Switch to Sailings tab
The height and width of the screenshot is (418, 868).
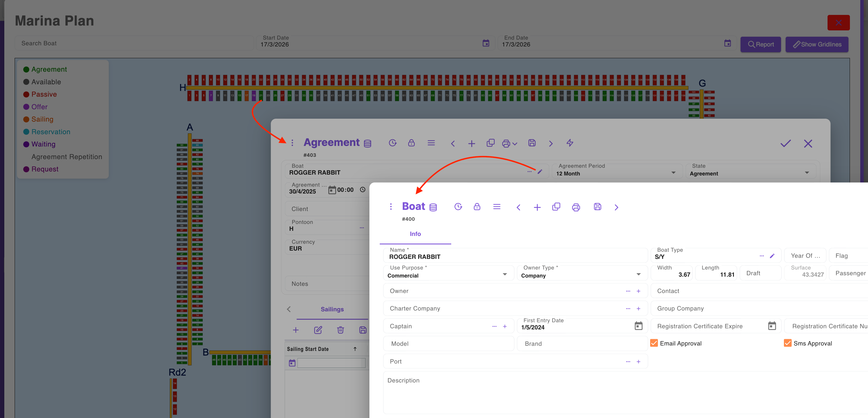(x=332, y=309)
